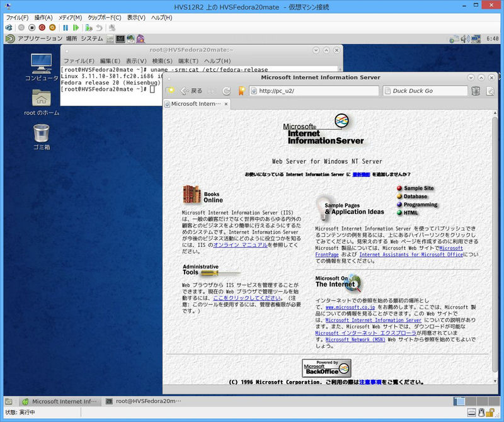Click the trash can icon in browser toolbar

(476, 91)
